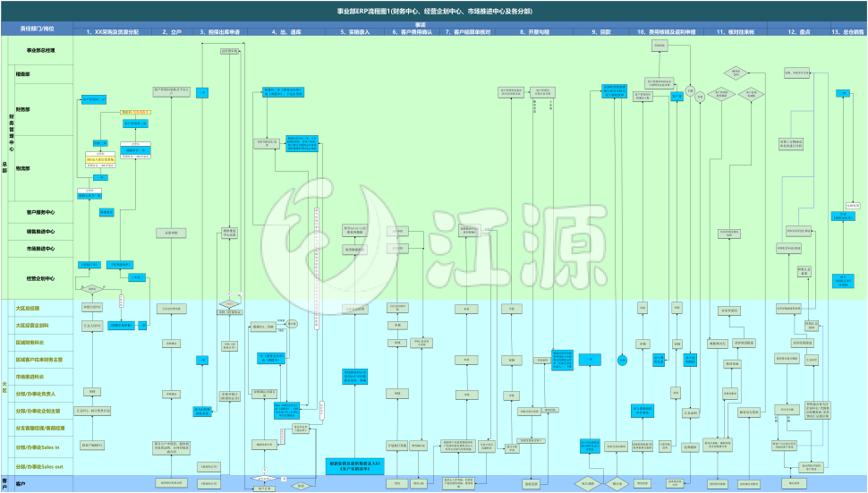Click the 分部/办事处Sales out row label
The image size is (868, 493).
click(x=38, y=466)
